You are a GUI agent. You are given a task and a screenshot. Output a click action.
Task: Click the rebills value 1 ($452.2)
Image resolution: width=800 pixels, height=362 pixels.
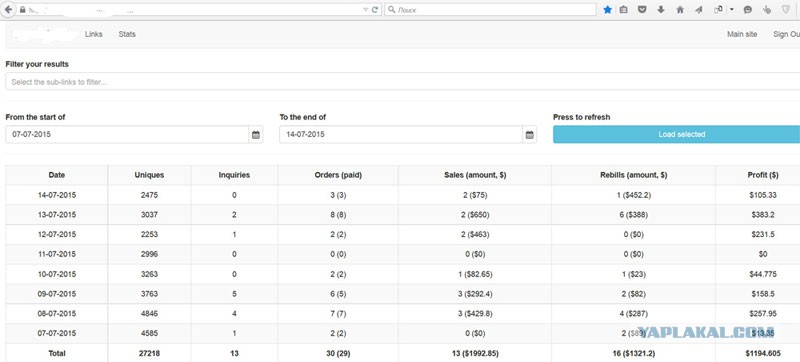[x=634, y=195]
